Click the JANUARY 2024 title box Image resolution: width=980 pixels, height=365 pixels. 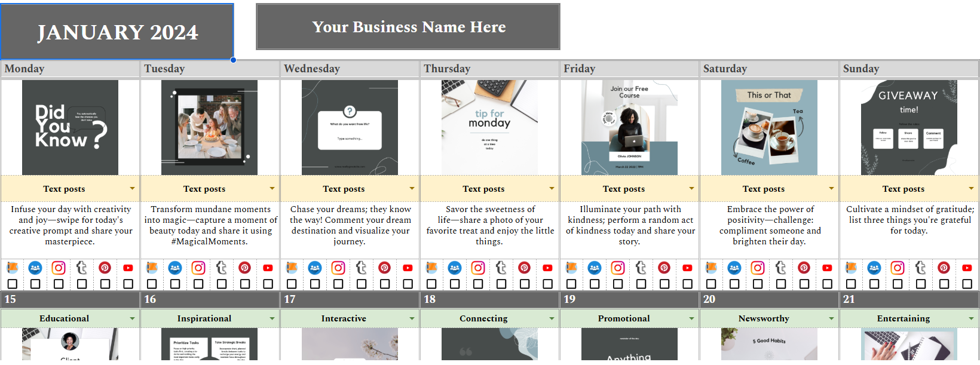tap(117, 32)
